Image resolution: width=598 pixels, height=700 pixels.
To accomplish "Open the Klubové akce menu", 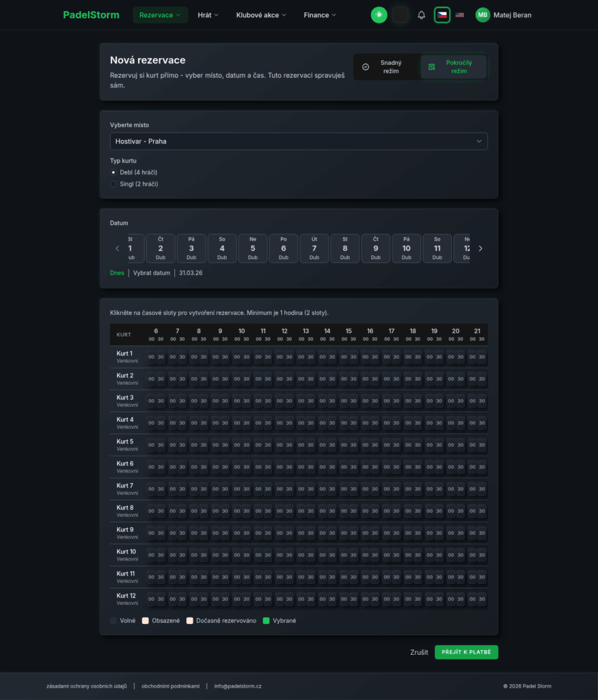I will click(x=261, y=15).
